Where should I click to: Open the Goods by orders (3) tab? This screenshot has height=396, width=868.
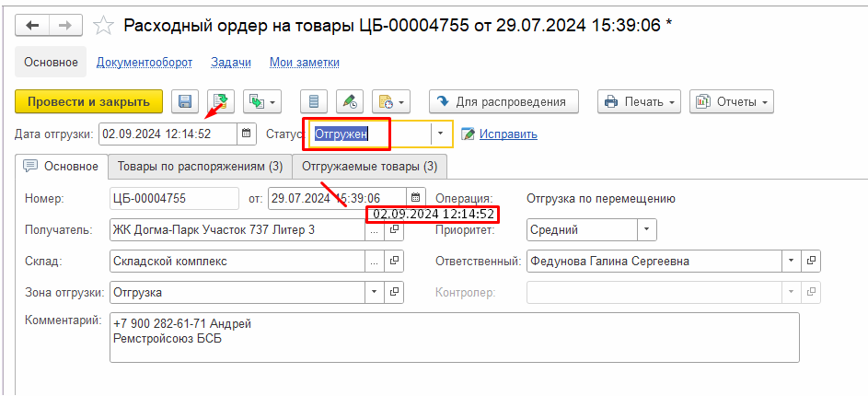pyautogui.click(x=200, y=167)
